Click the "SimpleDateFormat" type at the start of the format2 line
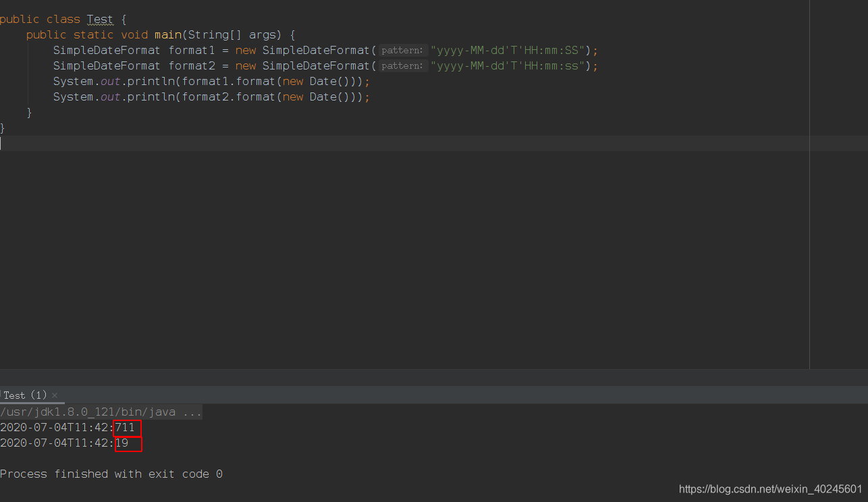This screenshot has height=502, width=868. tap(107, 66)
